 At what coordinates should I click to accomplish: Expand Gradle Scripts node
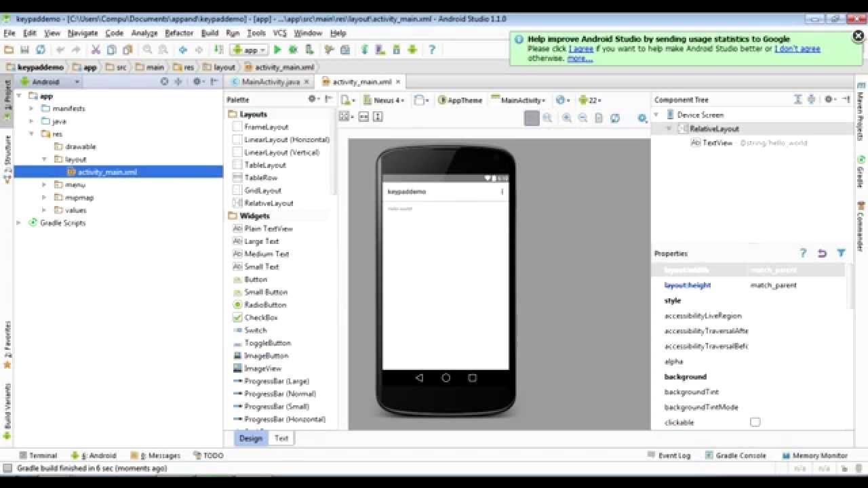(18, 222)
